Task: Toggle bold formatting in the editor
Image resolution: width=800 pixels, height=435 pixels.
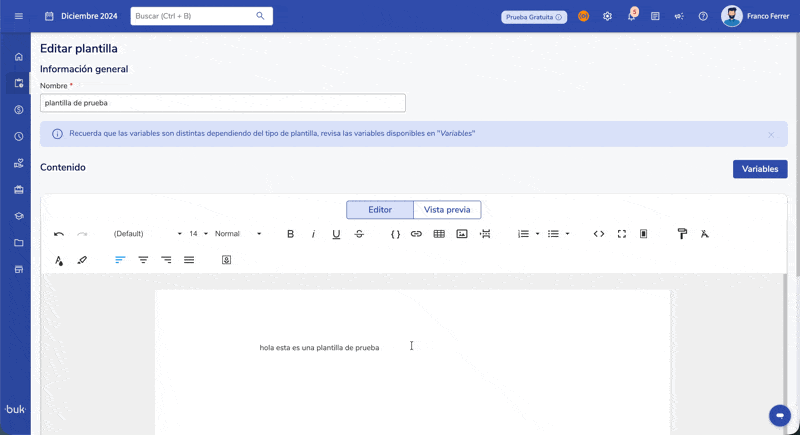Action: [x=291, y=234]
